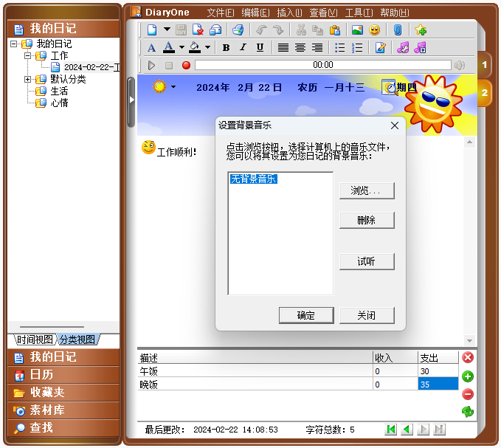Center-align the text
This screenshot has height=448, width=501.
300,48
